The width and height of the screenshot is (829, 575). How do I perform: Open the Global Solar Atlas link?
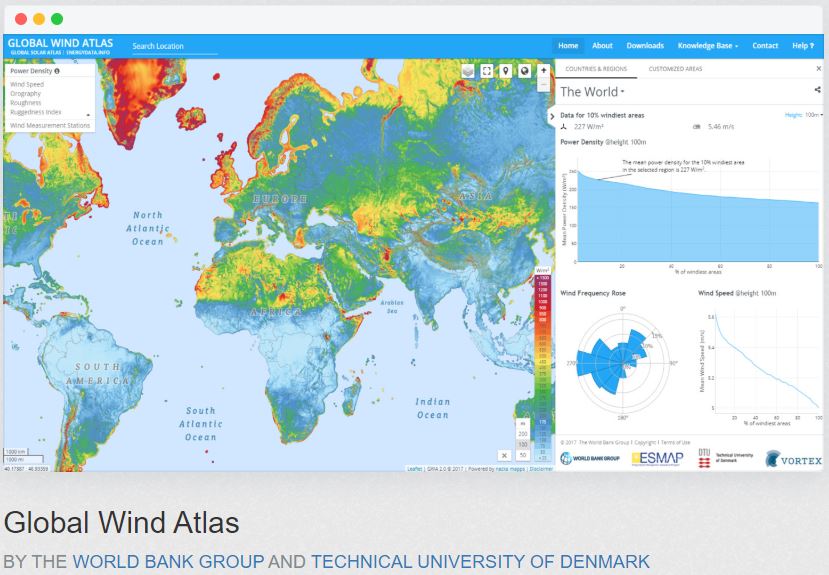[x=35, y=53]
